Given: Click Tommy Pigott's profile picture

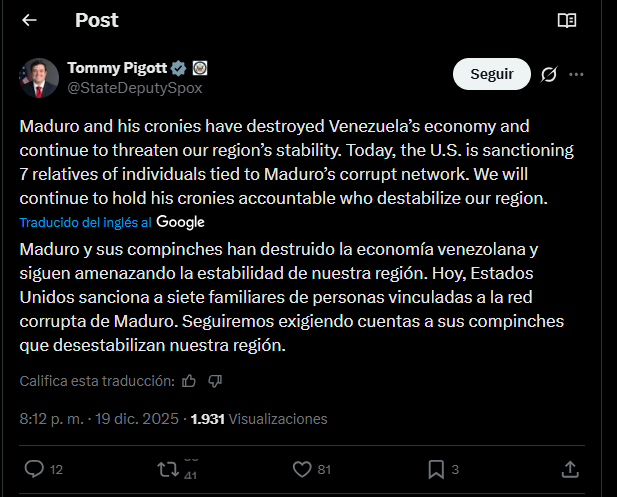Looking at the screenshot, I should 40,77.
